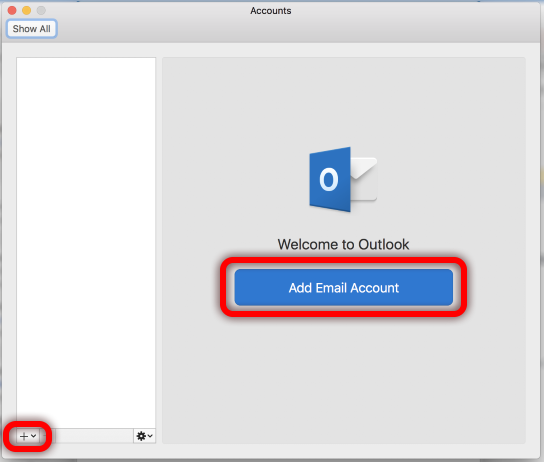Click inside the empty accounts list pane

[x=86, y=243]
